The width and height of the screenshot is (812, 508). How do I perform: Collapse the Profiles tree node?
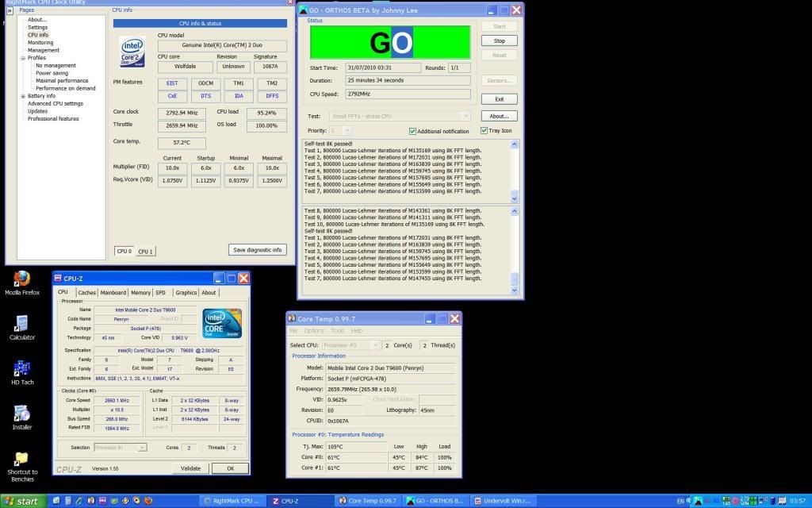pyautogui.click(x=23, y=58)
